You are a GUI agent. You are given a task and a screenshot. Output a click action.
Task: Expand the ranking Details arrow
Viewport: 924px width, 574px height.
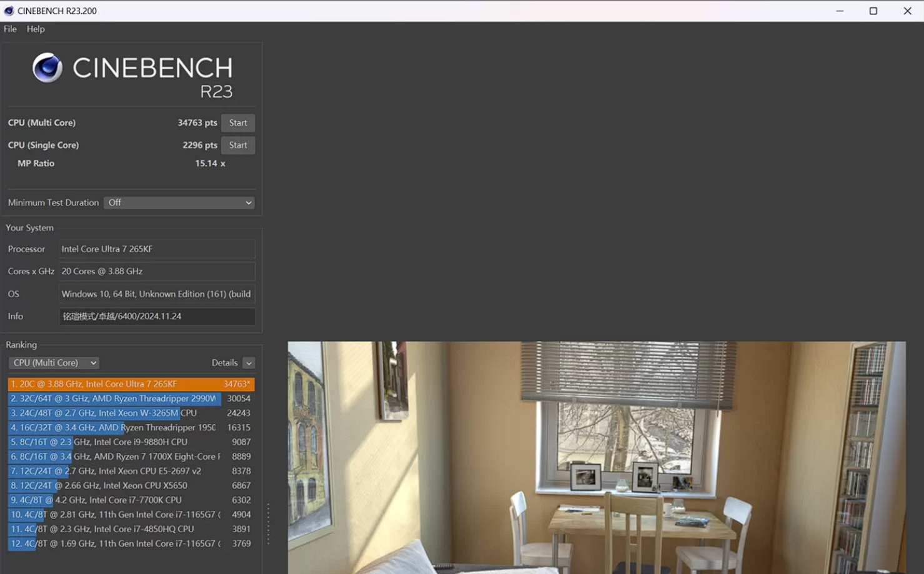click(249, 363)
